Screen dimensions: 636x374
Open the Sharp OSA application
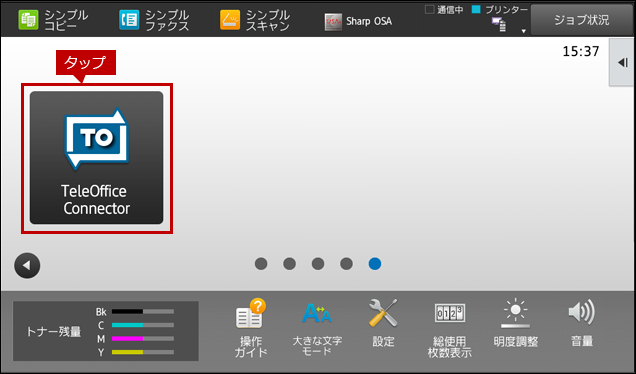pyautogui.click(x=359, y=21)
